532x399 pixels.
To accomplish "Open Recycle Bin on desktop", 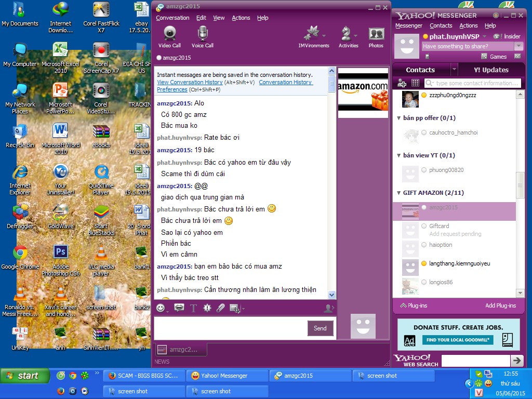I will point(20,136).
